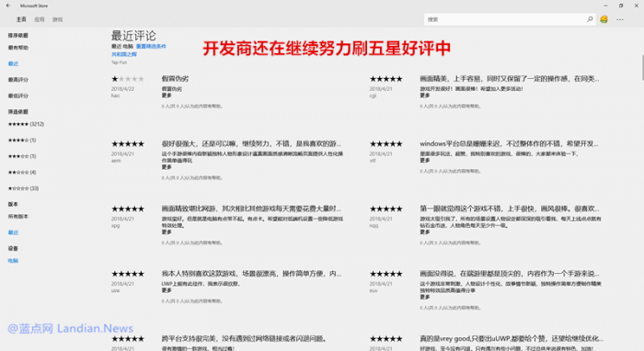
Task: Click reviewer name nqq
Action: click(x=374, y=225)
